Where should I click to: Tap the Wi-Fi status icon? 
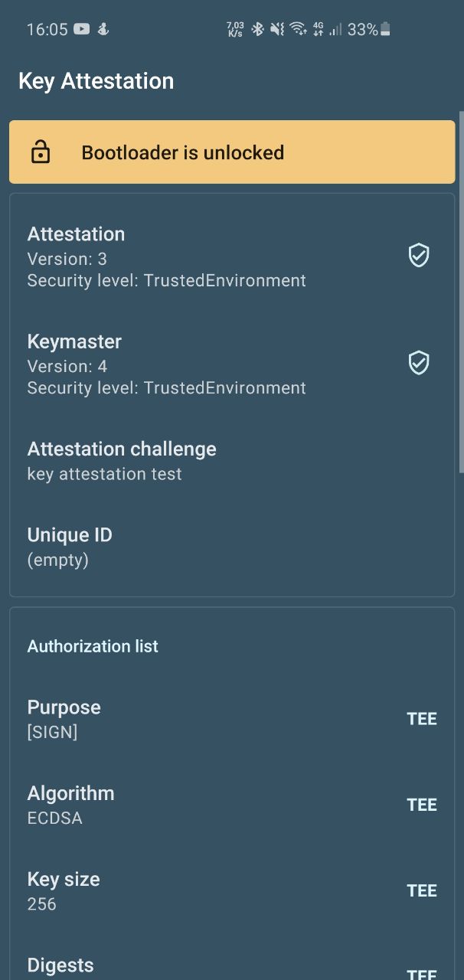pyautogui.click(x=298, y=29)
